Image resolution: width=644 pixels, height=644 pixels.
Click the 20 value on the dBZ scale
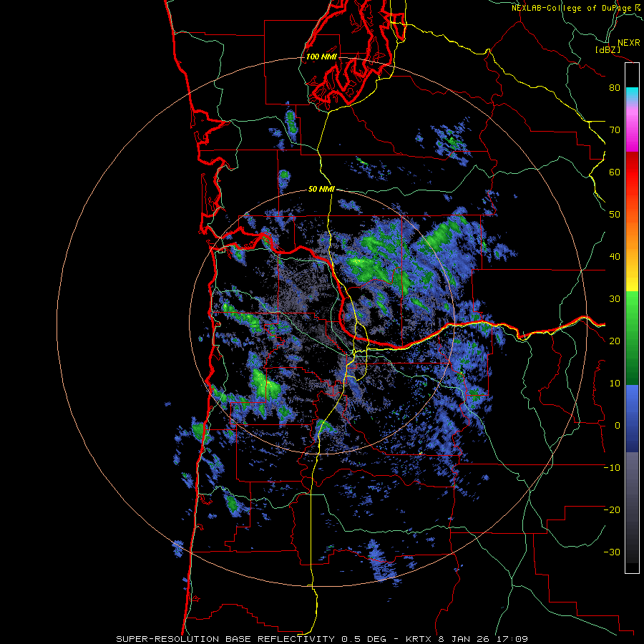coord(615,341)
